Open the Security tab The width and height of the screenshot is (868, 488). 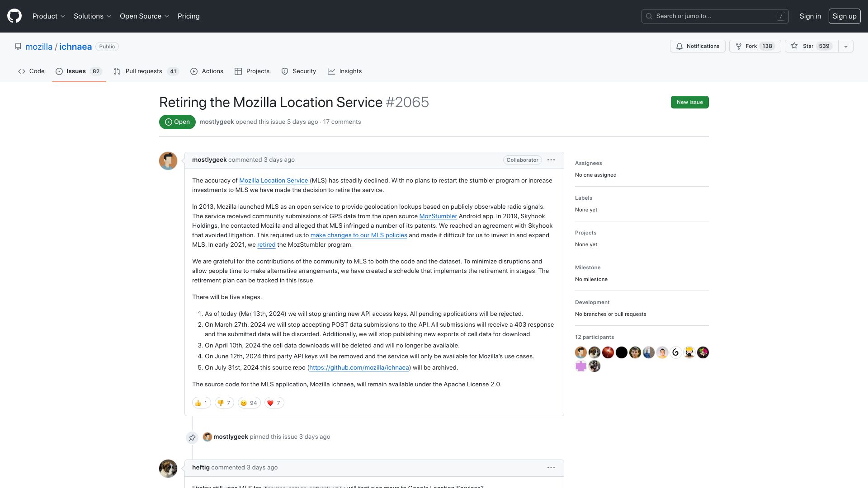coord(298,71)
